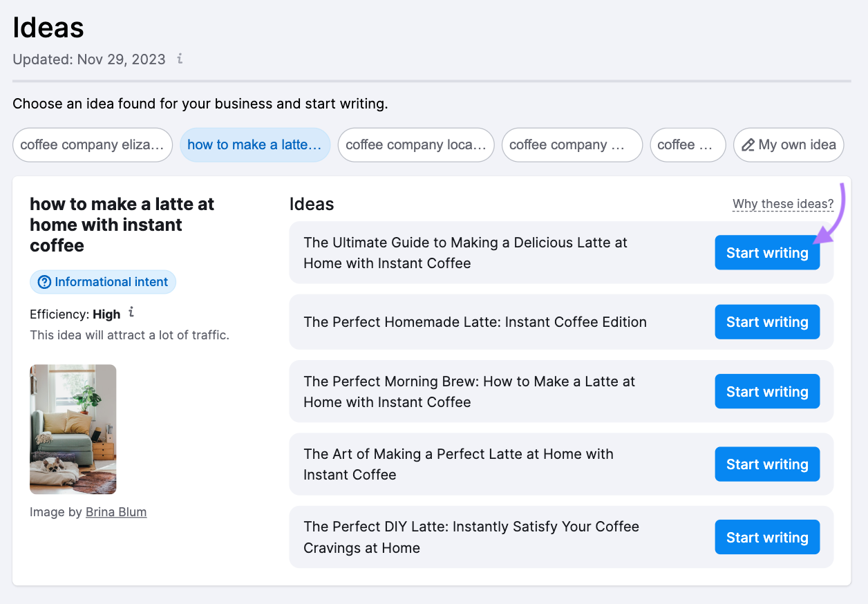
Task: Open the Brina Blum image credit link
Action: coord(116,512)
